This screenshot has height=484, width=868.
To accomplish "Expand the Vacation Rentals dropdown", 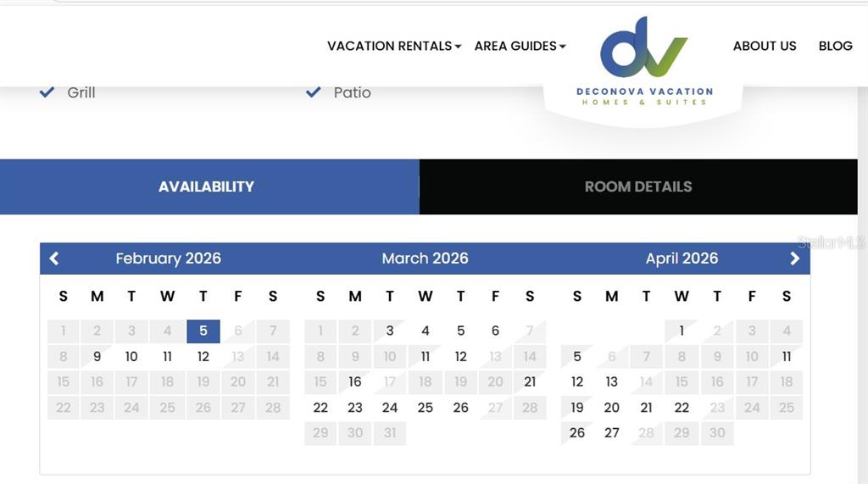I will (x=394, y=46).
